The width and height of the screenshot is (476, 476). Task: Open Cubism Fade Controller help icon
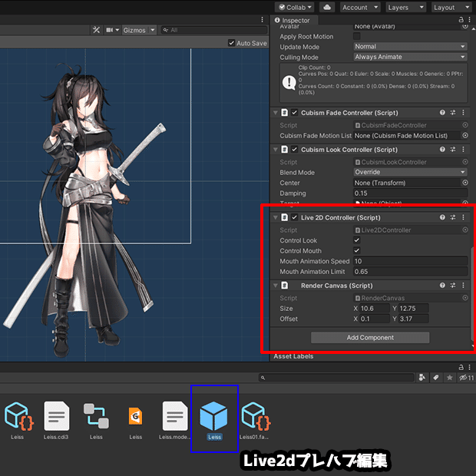pos(442,113)
